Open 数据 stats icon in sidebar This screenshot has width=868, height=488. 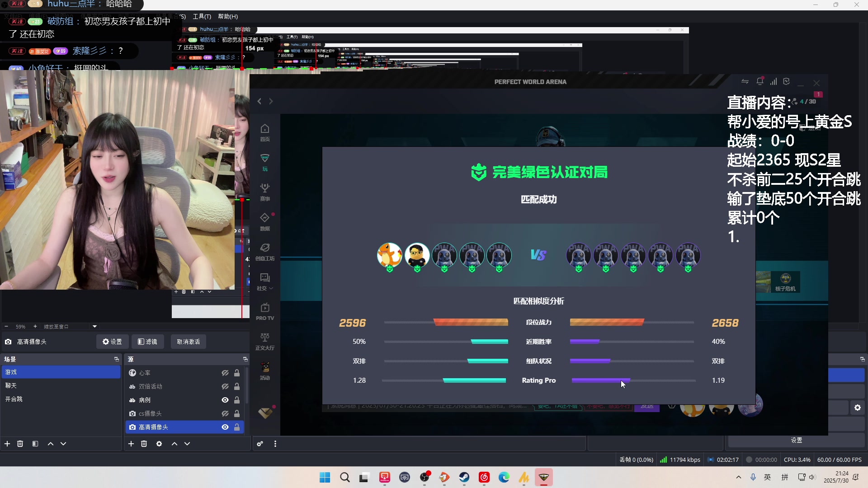[265, 222]
